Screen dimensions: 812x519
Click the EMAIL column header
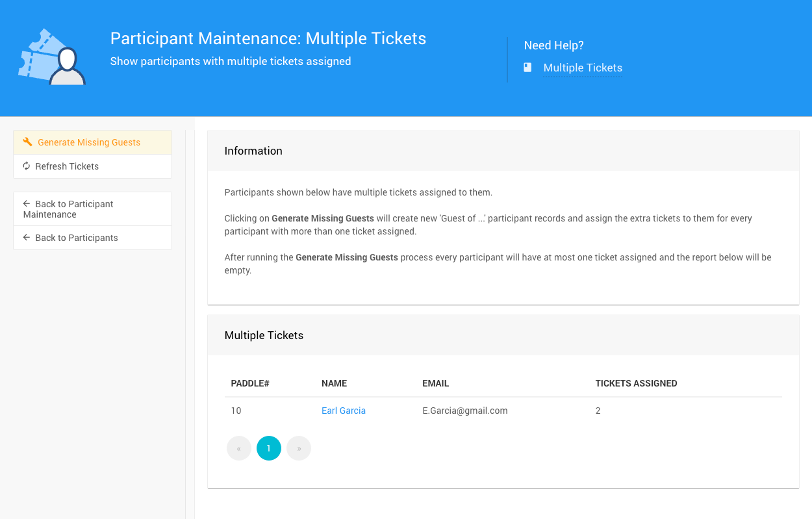pos(436,383)
